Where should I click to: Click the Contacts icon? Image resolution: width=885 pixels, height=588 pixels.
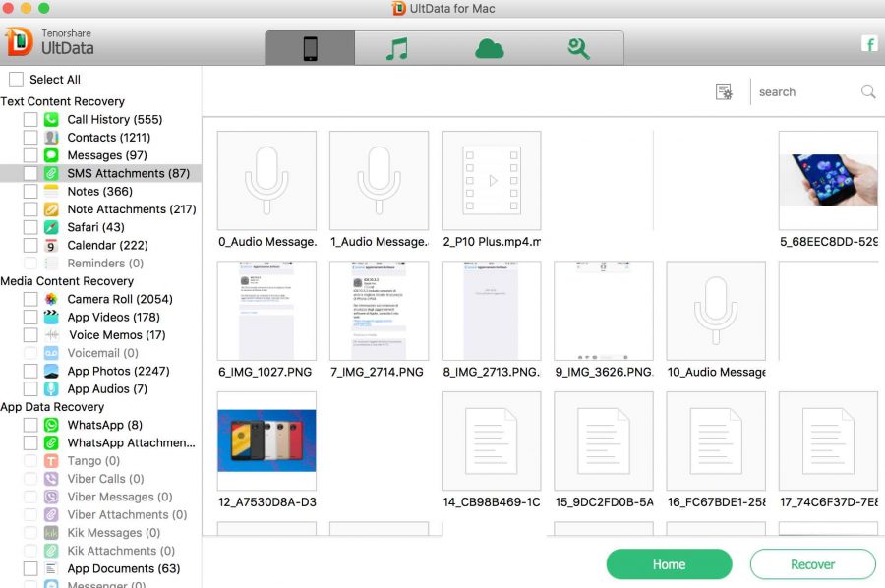point(51,138)
